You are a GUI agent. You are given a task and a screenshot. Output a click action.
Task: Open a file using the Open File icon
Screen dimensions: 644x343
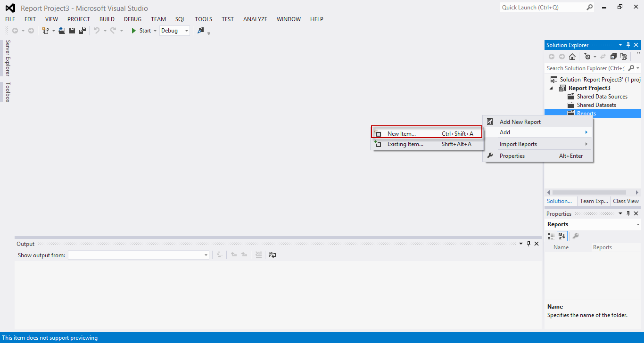pos(62,30)
